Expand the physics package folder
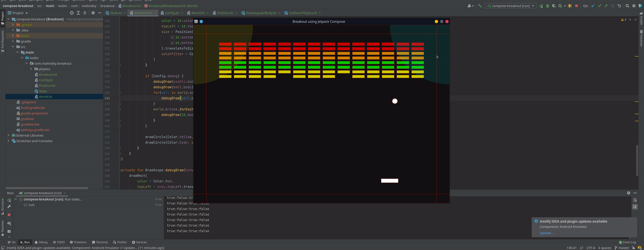The image size is (644, 250). (31, 69)
